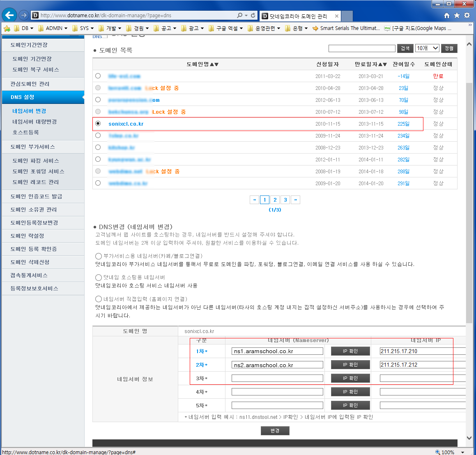Screen dimensions: 476x455
Task: Click the add-to-favorites-bar star icon
Action: click(7, 28)
